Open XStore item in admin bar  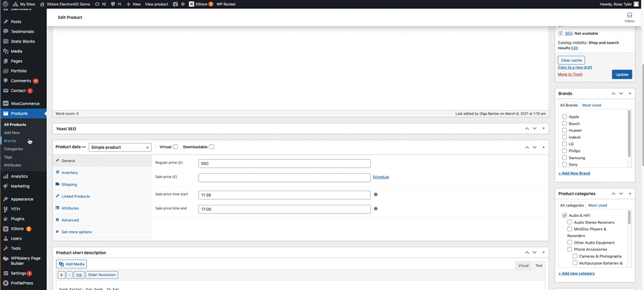point(201,4)
